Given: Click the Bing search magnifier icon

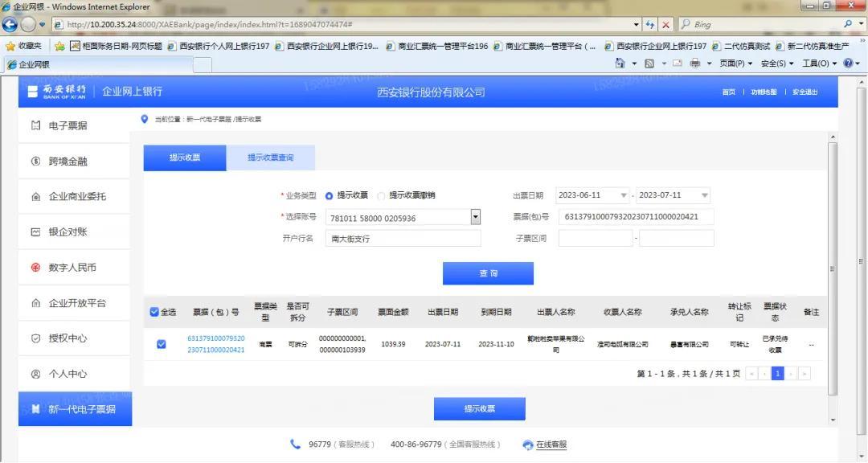Looking at the screenshot, I should 848,24.
